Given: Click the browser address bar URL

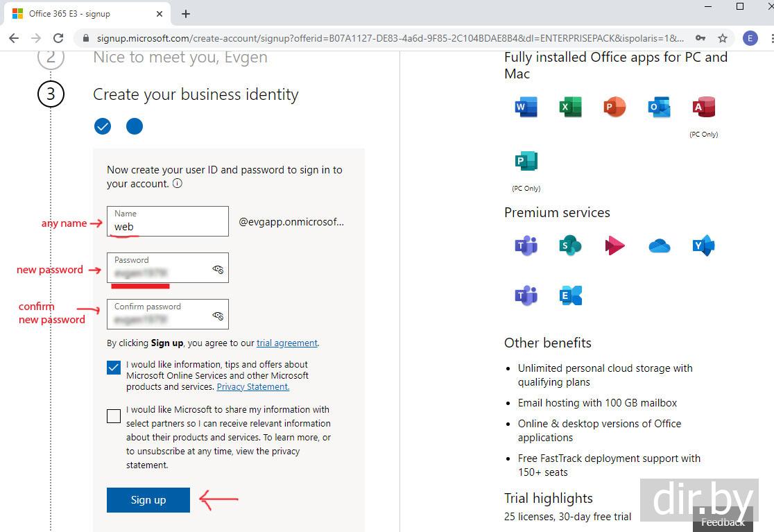Looking at the screenshot, I should 390,38.
